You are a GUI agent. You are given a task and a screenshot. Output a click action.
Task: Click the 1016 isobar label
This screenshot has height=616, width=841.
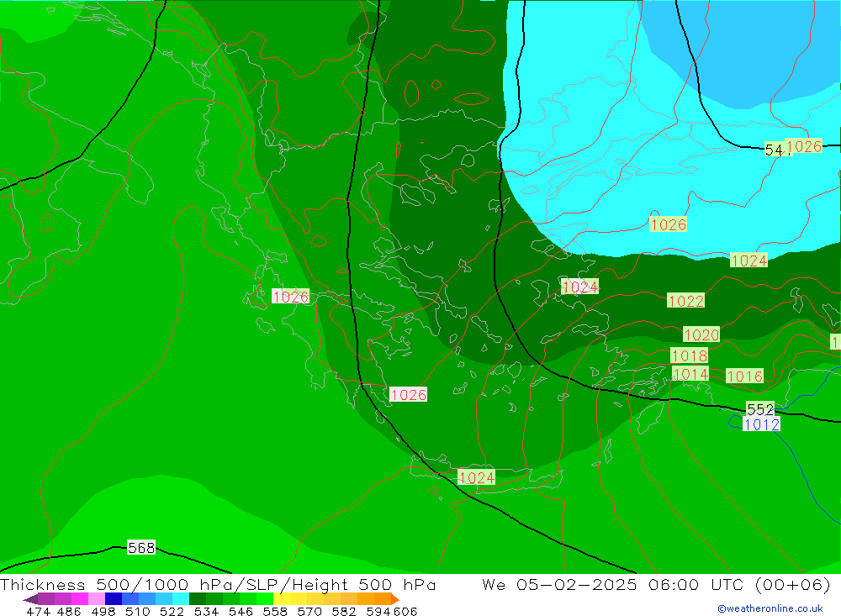click(744, 376)
